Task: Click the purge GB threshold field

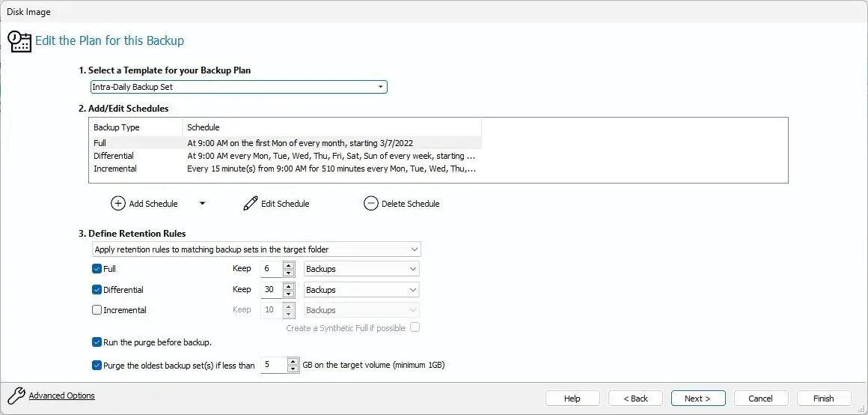Action: pyautogui.click(x=274, y=365)
